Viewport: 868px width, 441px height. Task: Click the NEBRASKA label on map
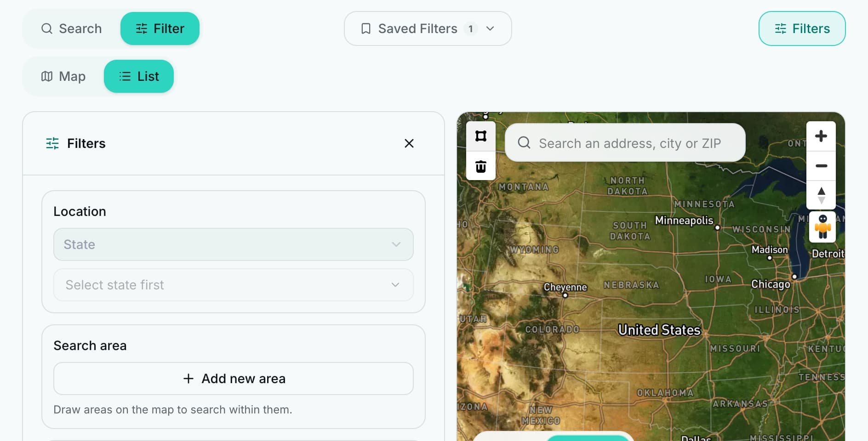631,285
